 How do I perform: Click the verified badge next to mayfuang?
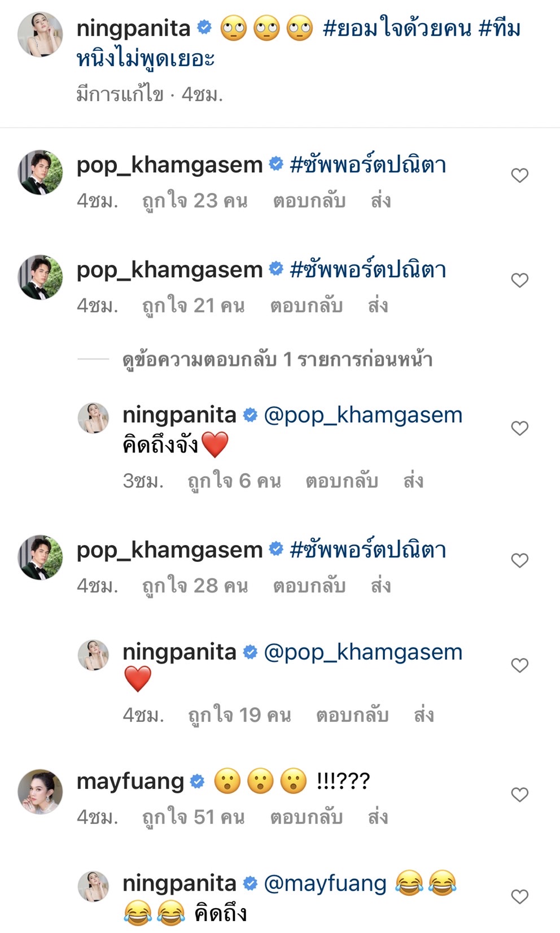tap(197, 782)
